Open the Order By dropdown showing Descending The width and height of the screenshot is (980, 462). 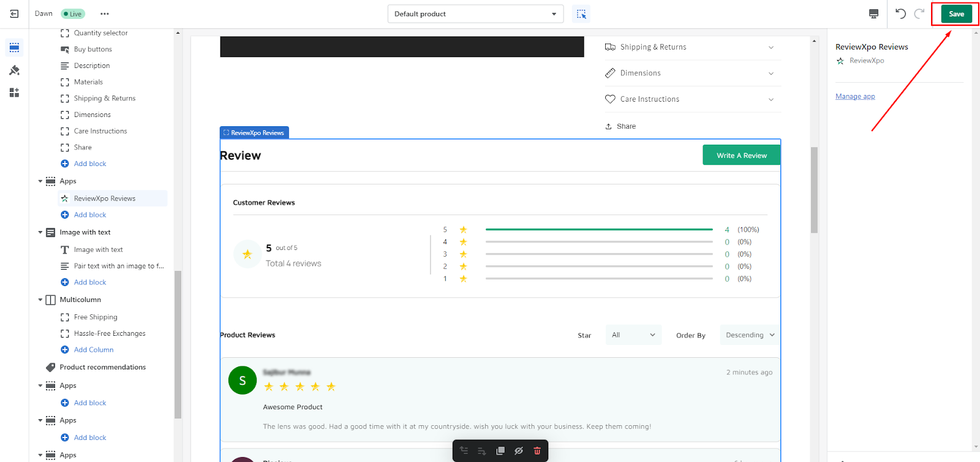tap(750, 335)
